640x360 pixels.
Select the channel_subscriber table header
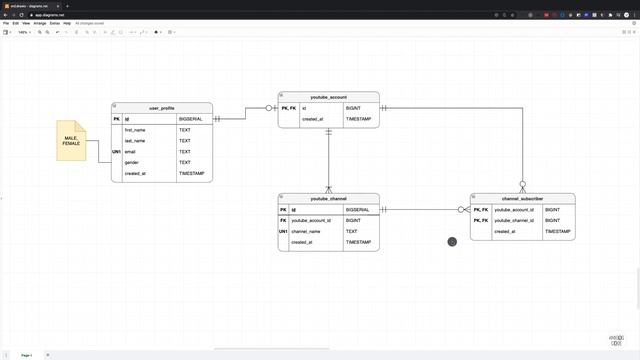(522, 199)
